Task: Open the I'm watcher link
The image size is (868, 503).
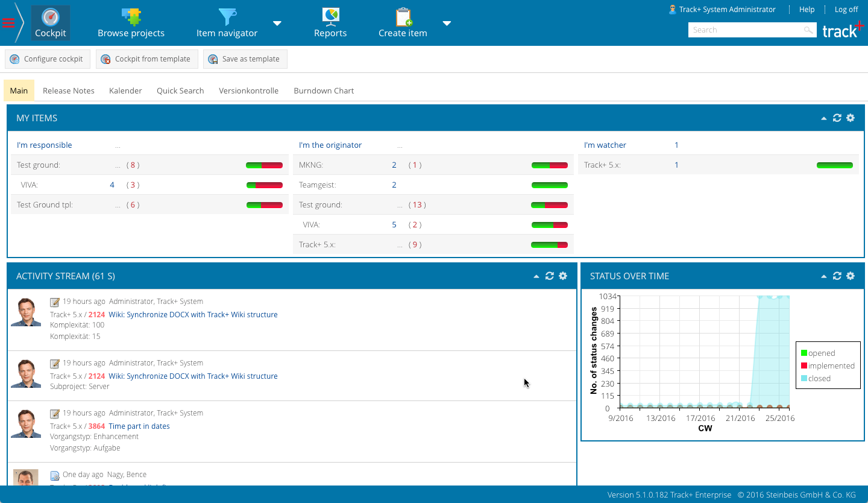Action: [x=605, y=145]
